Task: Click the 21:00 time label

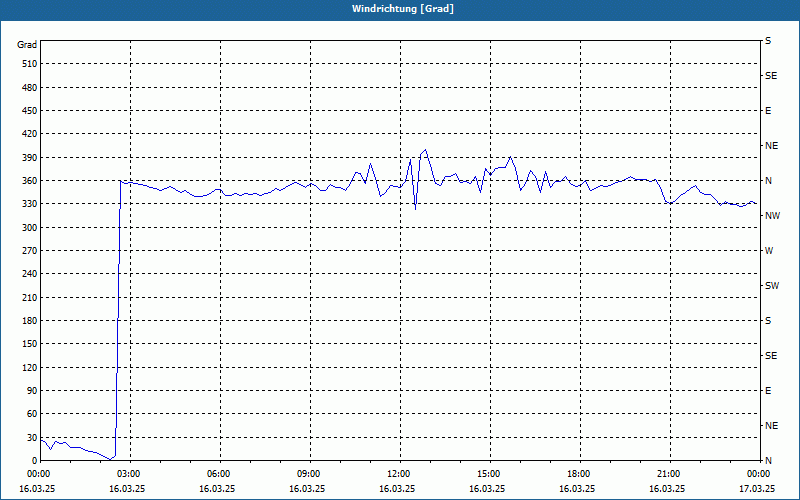Action: coord(670,474)
